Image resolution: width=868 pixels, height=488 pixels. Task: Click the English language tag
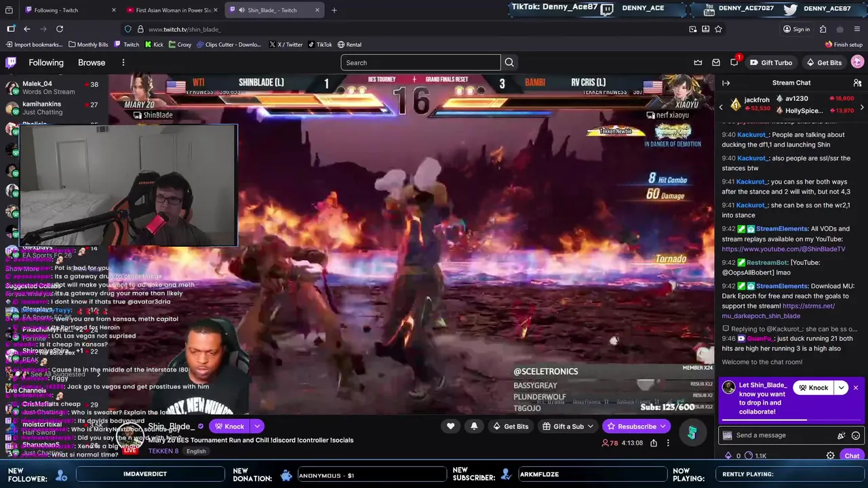(x=196, y=451)
